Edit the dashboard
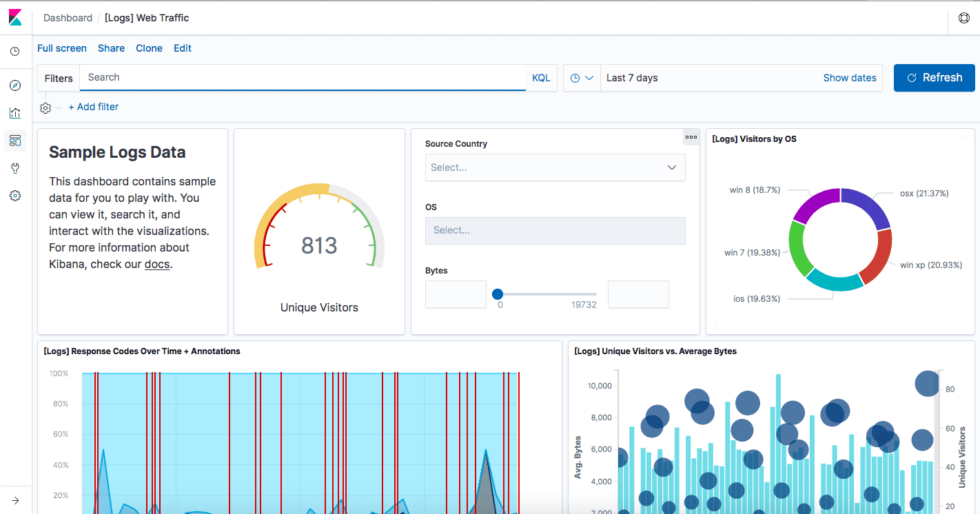The height and width of the screenshot is (514, 980). click(x=183, y=48)
